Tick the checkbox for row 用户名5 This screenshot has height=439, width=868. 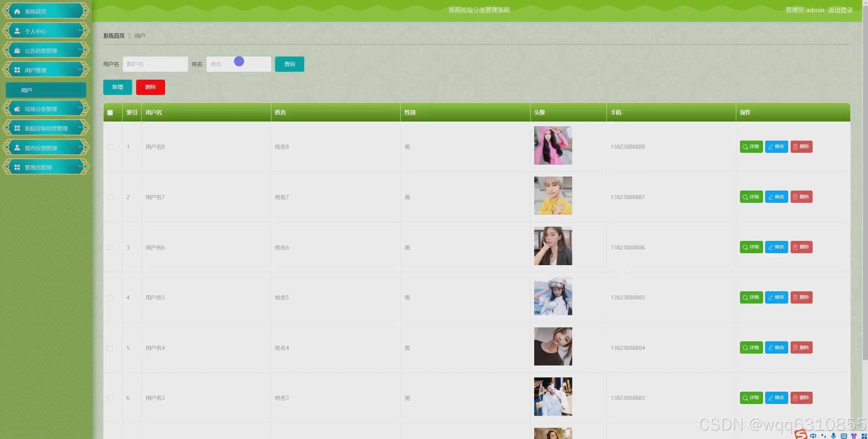110,298
